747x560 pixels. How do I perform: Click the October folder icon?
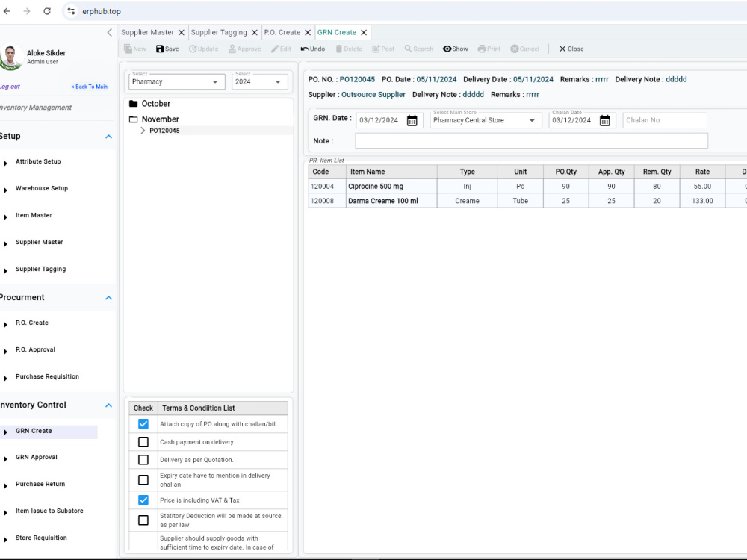pyautogui.click(x=134, y=103)
